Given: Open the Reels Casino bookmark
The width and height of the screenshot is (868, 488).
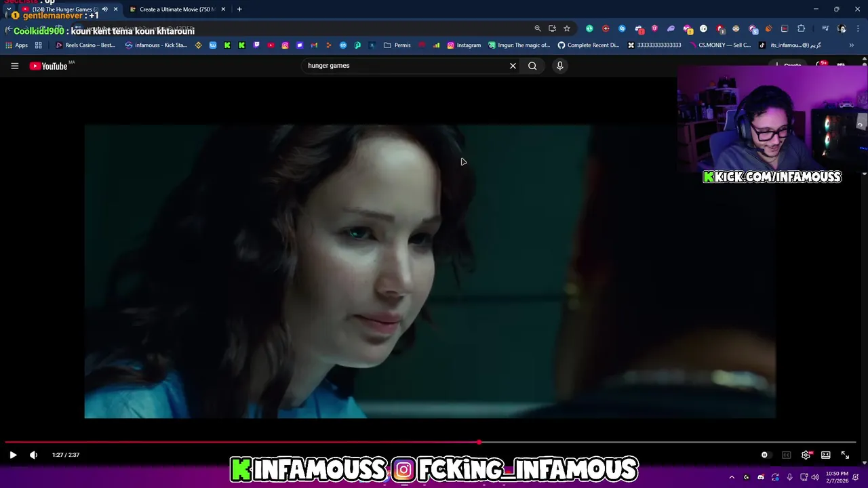Looking at the screenshot, I should point(85,45).
